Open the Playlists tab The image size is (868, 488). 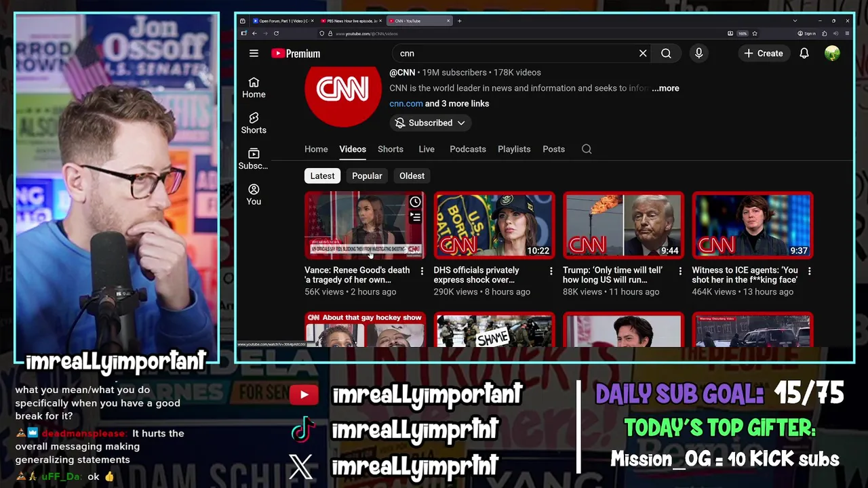514,149
